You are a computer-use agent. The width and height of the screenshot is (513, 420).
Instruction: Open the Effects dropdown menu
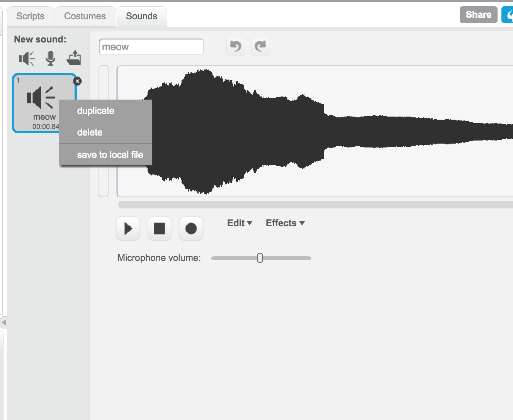[285, 223]
